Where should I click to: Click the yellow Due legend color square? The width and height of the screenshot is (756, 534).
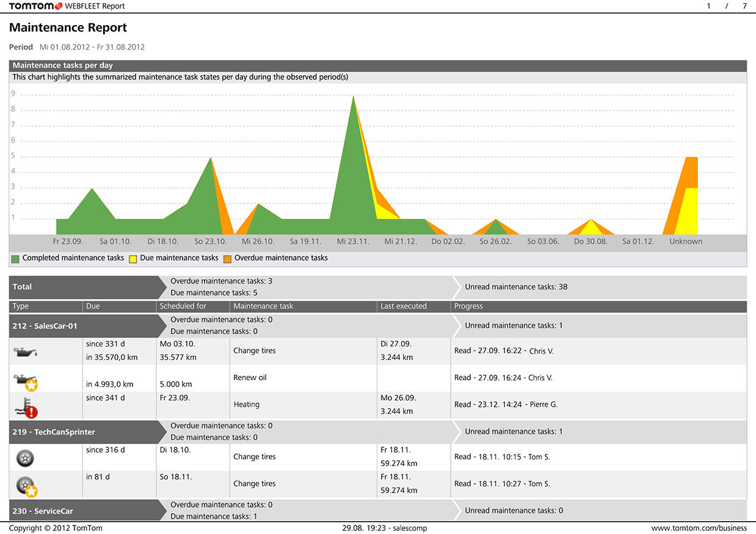click(133, 258)
